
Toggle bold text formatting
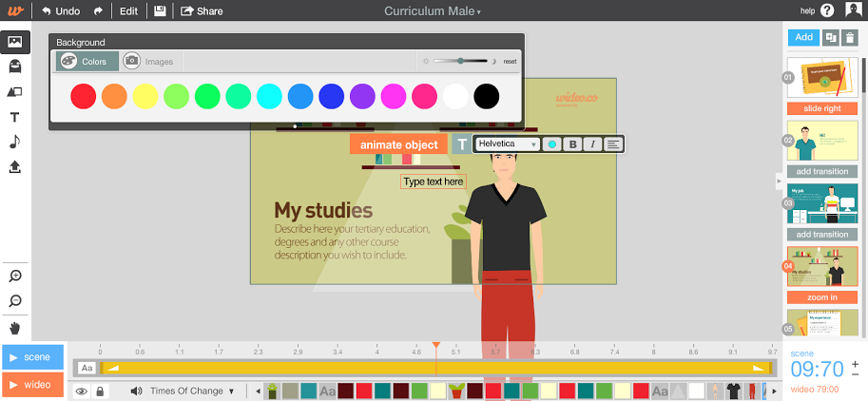click(572, 144)
